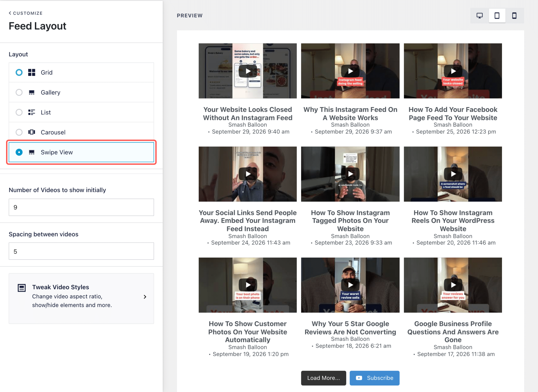
Task: Play 'How To Show Instagram Reels' video
Action: click(453, 174)
